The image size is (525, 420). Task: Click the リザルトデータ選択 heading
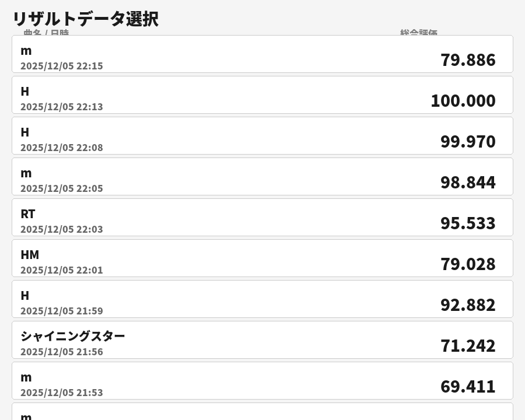pyautogui.click(x=85, y=19)
